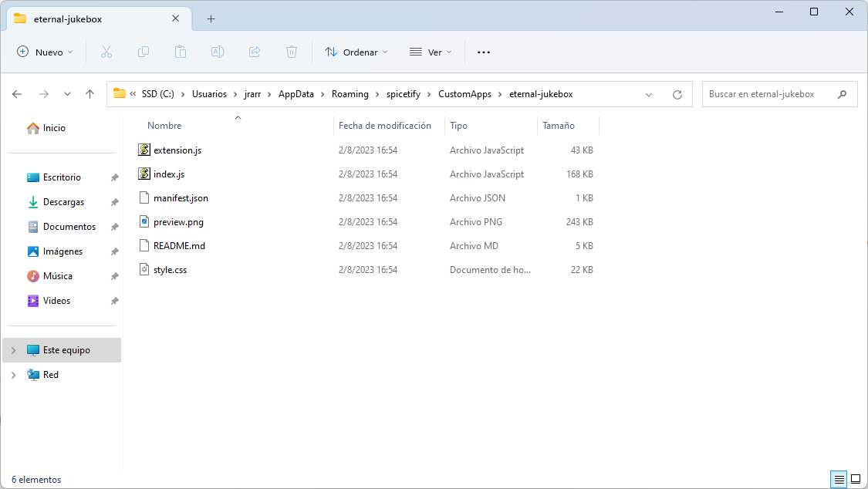Open the Ver dropdown menu
The height and width of the screenshot is (489, 868).
point(431,52)
